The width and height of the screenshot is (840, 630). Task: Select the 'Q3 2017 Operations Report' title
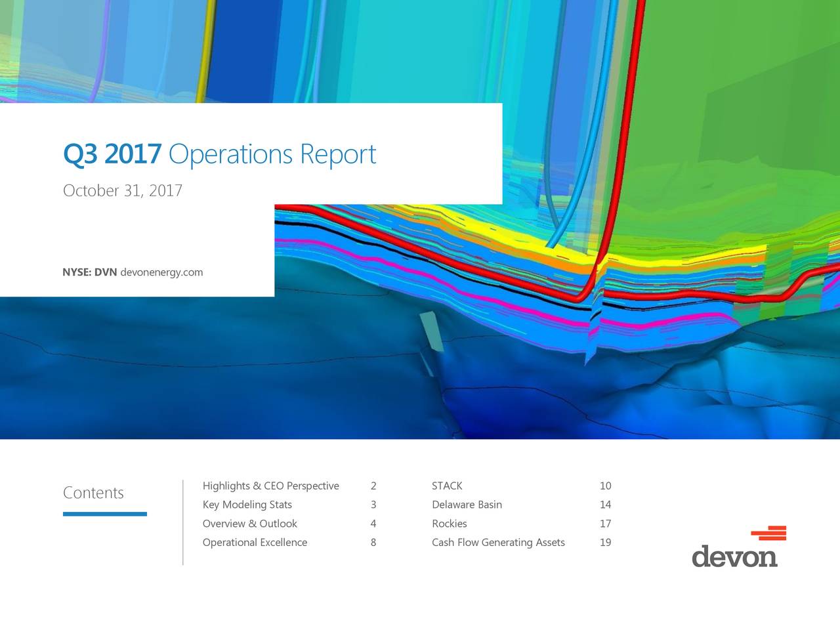[x=219, y=154]
